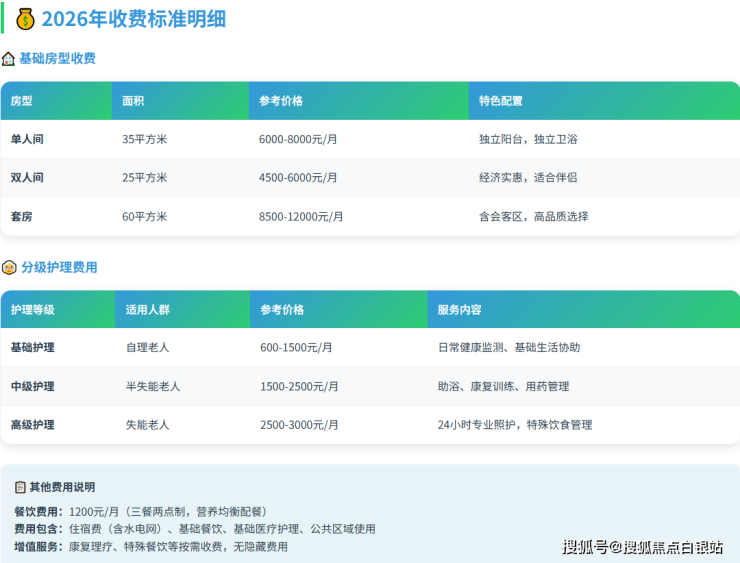This screenshot has height=563, width=740.
Task: Select the 面积 column header
Action: pyautogui.click(x=133, y=101)
